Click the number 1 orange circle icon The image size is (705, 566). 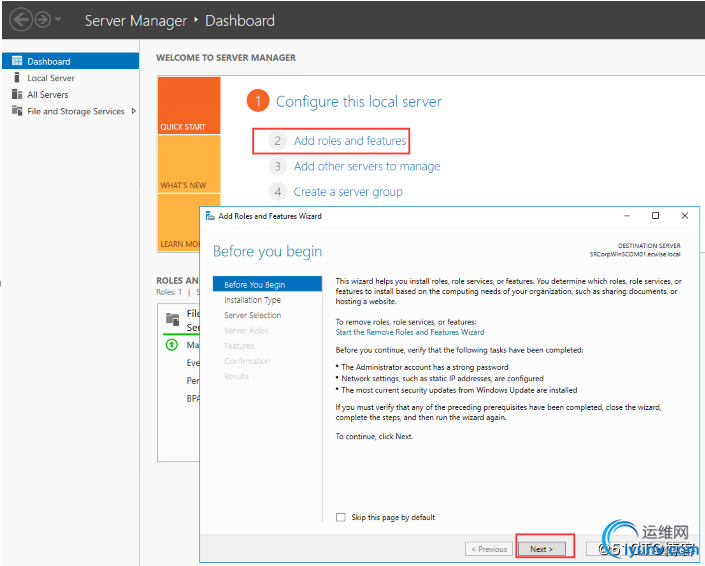258,101
